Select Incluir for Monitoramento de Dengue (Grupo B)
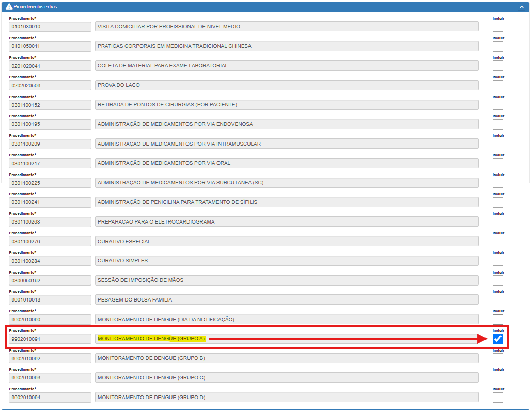This screenshot has height=412, width=532. click(498, 358)
